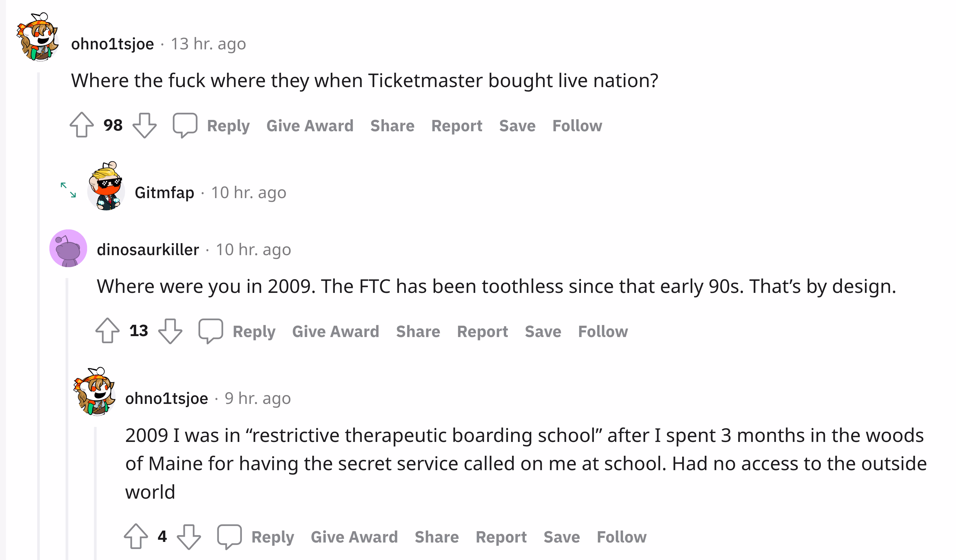Downvote dinosaurkiller's FTC comment
The width and height of the screenshot is (956, 560).
(x=170, y=331)
